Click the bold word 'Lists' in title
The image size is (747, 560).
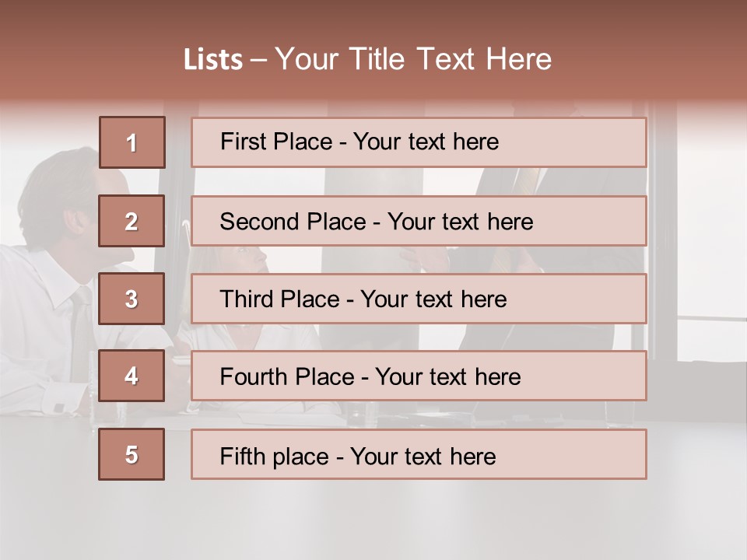[213, 60]
